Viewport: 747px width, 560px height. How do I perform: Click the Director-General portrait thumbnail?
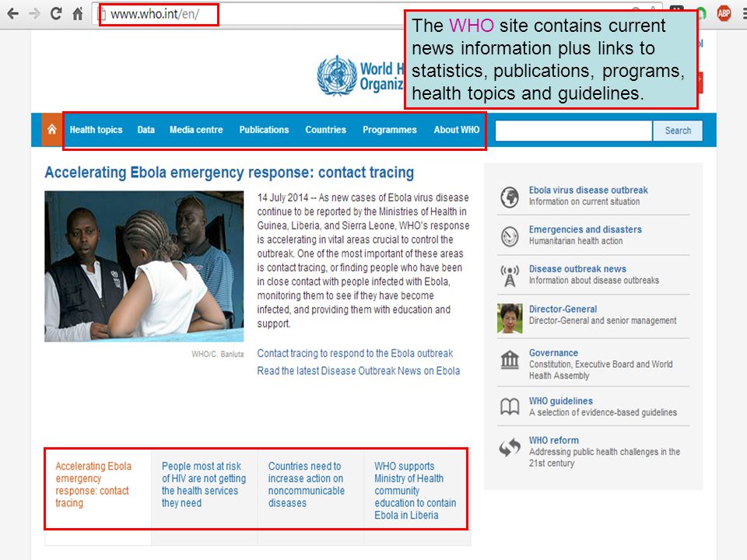[x=510, y=318]
